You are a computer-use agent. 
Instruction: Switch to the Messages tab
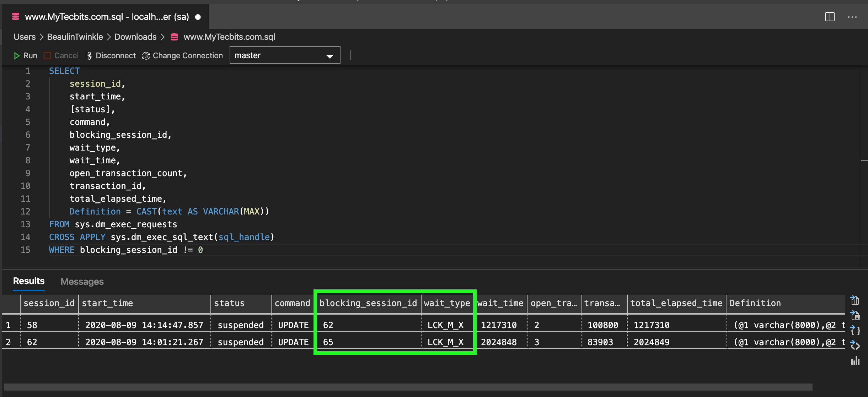tap(82, 281)
